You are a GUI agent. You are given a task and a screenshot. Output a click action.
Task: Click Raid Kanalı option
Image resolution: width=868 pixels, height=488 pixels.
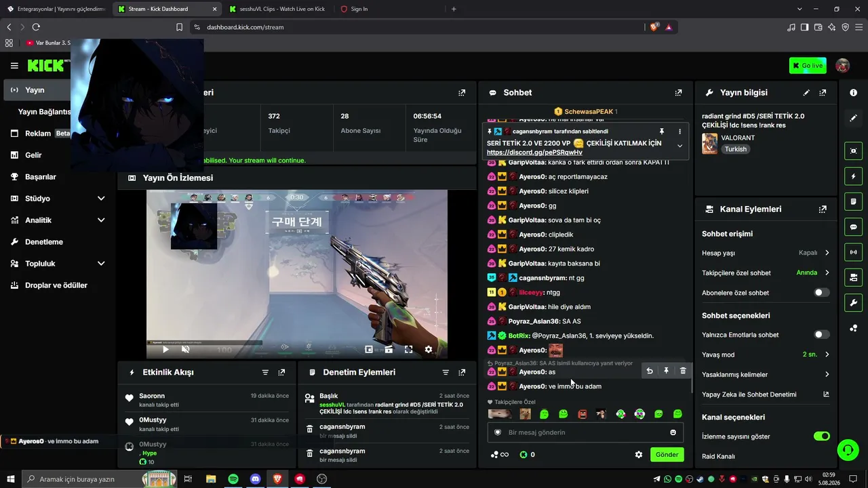pos(718,456)
